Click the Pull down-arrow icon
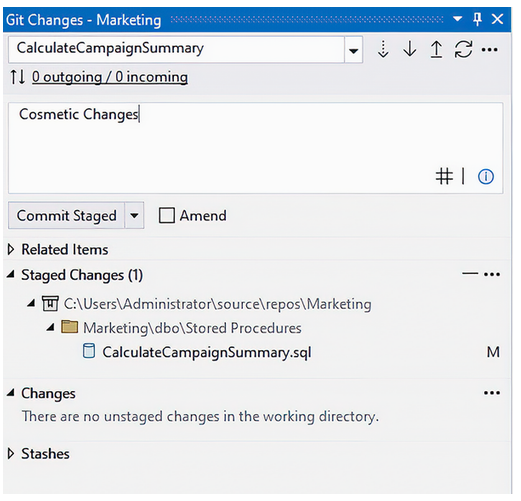Image resolution: width=521 pixels, height=501 pixels. click(409, 49)
